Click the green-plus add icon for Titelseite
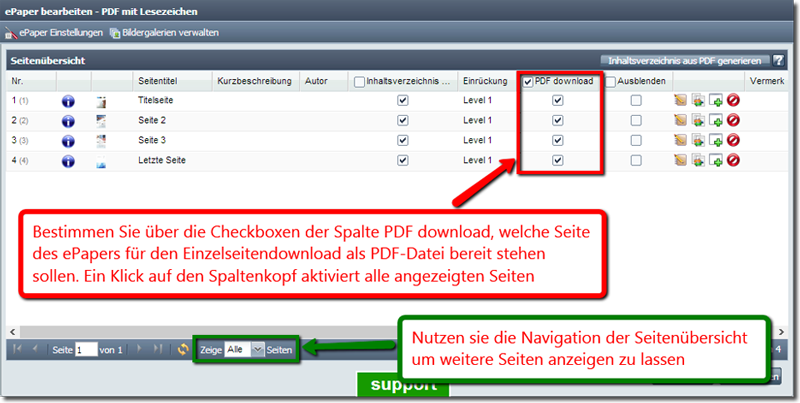The height and width of the screenshot is (403, 800). coord(716,100)
